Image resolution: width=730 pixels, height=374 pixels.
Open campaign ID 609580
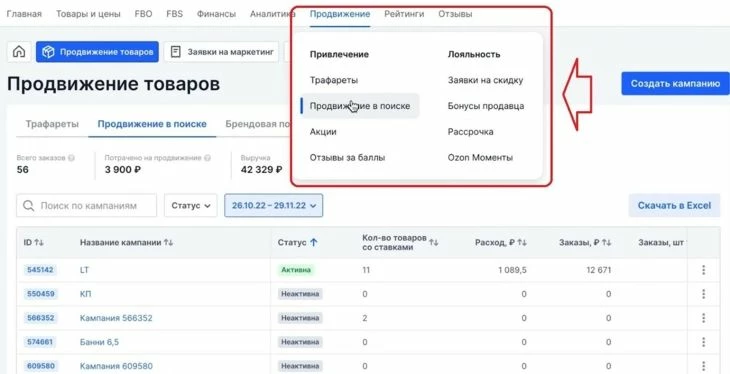40,366
